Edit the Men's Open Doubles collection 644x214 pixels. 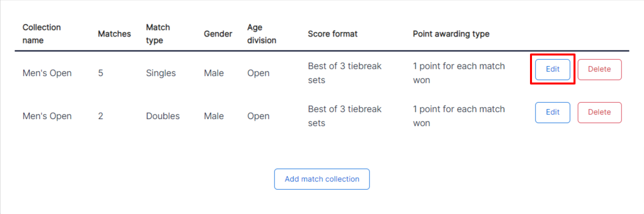tap(552, 112)
